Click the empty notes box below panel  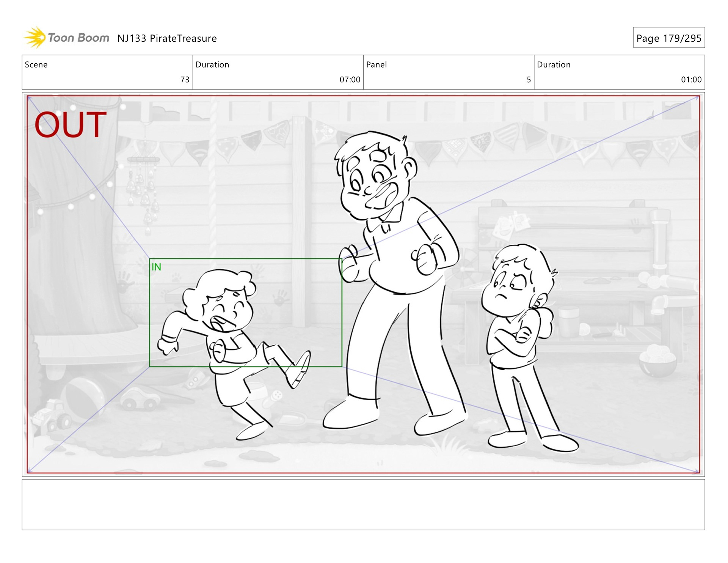[363, 504]
